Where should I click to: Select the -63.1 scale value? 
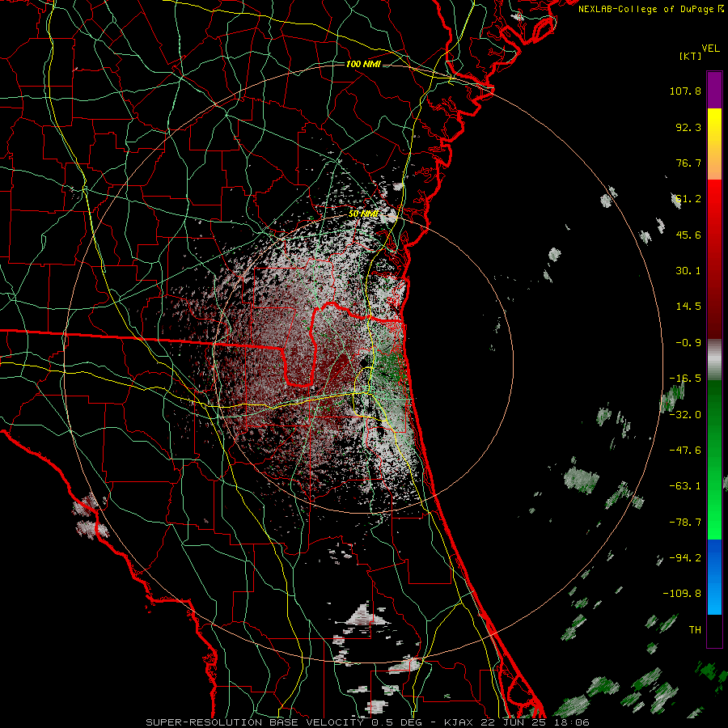[685, 486]
